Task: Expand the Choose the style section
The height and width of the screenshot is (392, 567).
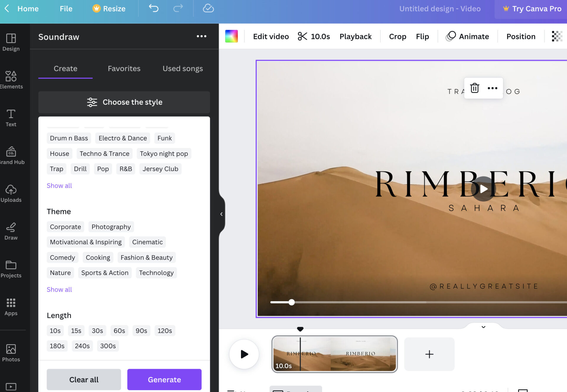Action: tap(124, 102)
